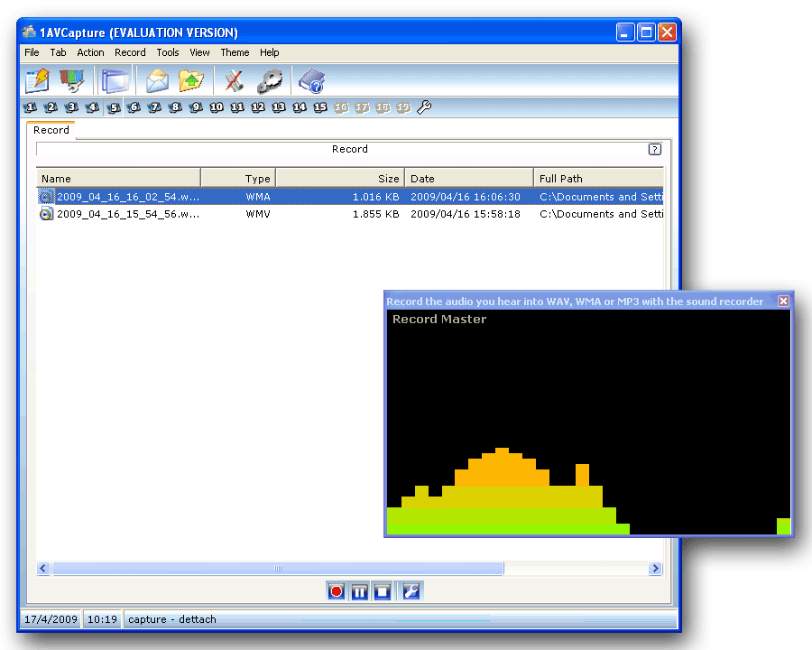Select numbered tab icon 2

click(51, 107)
